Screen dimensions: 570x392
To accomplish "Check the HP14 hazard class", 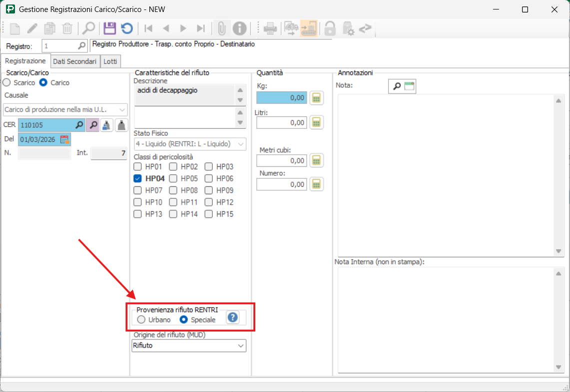I will (173, 214).
